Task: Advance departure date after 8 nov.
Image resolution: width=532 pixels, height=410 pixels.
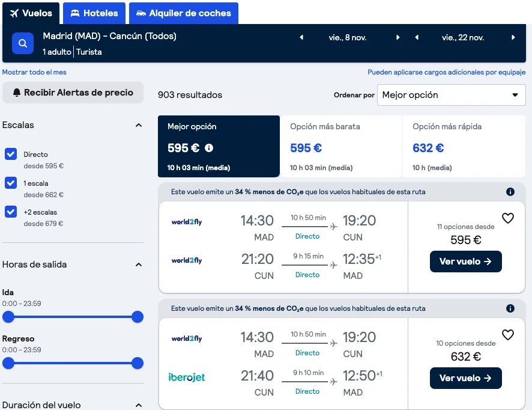Action: pyautogui.click(x=397, y=37)
